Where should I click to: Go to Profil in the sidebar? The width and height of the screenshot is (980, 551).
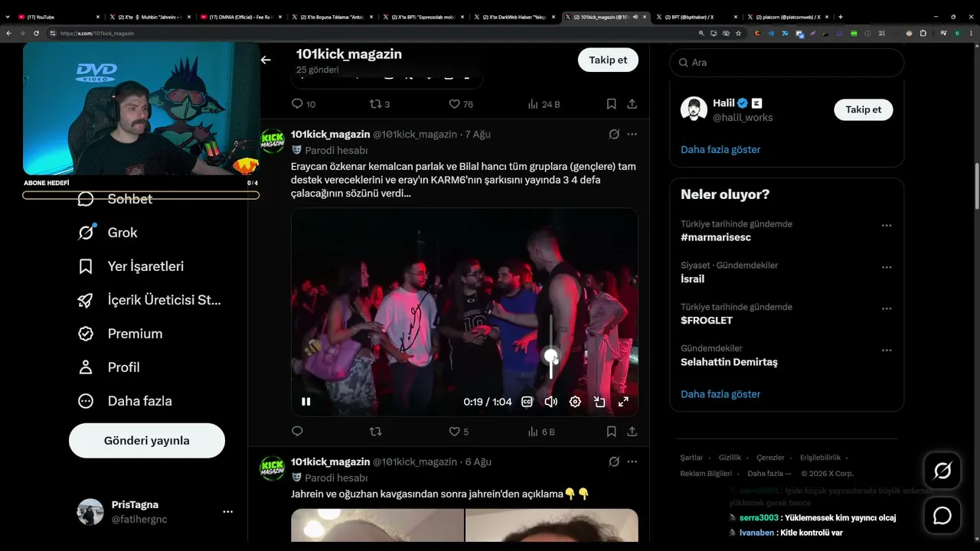[109, 367]
